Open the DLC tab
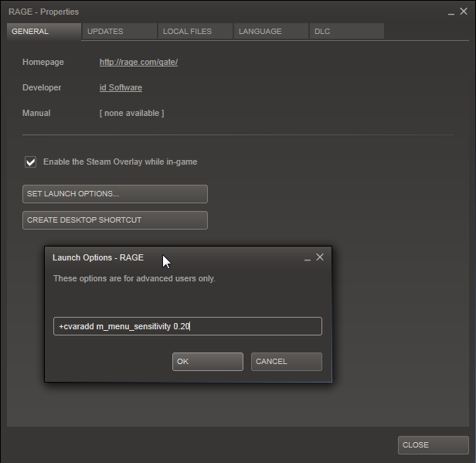 click(347, 31)
